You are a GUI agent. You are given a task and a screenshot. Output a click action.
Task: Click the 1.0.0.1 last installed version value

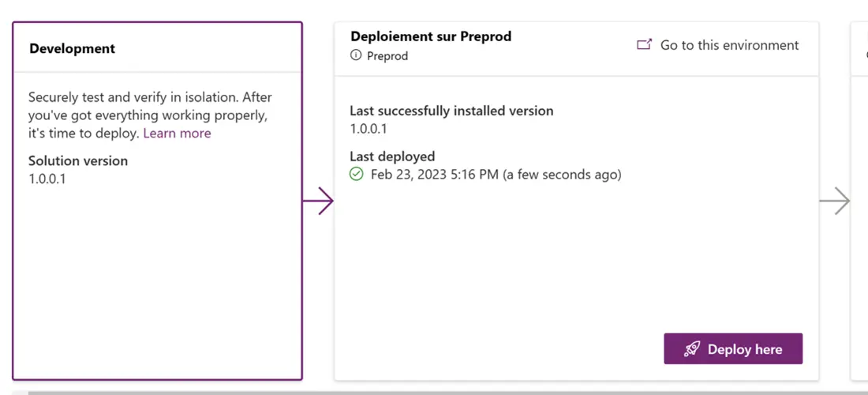click(x=369, y=129)
